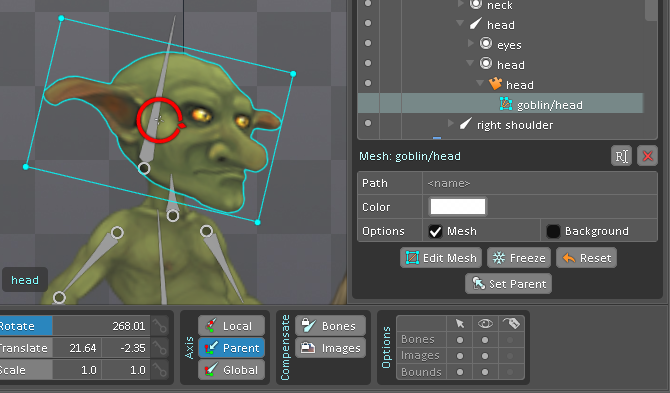The height and width of the screenshot is (393, 670).
Task: Toggle Images name label option dot
Action: (x=510, y=356)
